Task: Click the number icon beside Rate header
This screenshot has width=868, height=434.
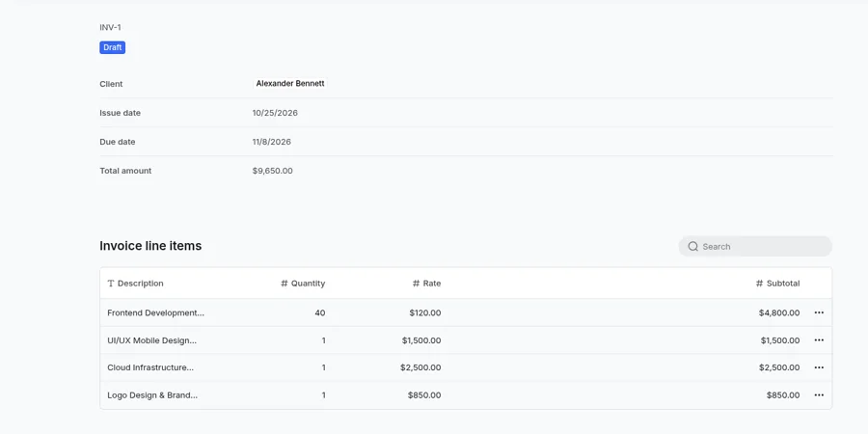Action: pyautogui.click(x=416, y=284)
